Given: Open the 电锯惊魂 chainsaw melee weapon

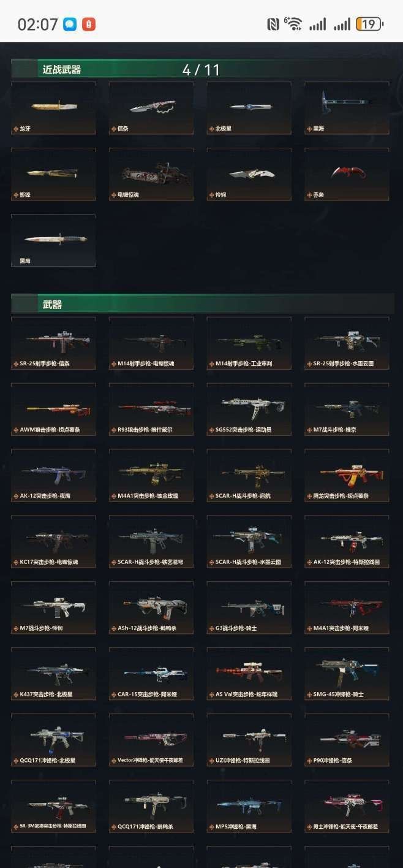Looking at the screenshot, I should tap(151, 174).
